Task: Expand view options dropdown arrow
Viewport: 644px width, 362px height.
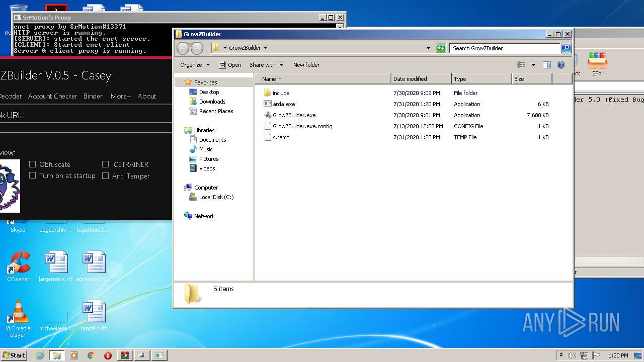Action: coord(533,65)
